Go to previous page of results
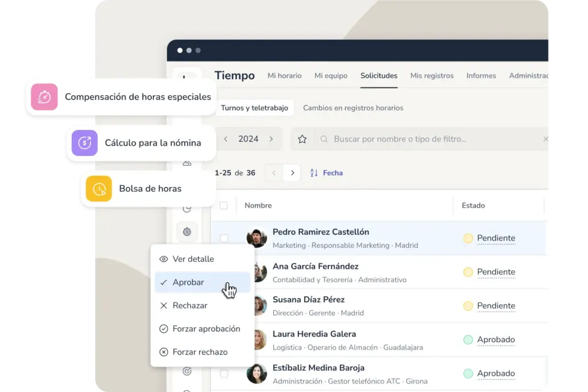This screenshot has height=392, width=588. click(x=274, y=173)
